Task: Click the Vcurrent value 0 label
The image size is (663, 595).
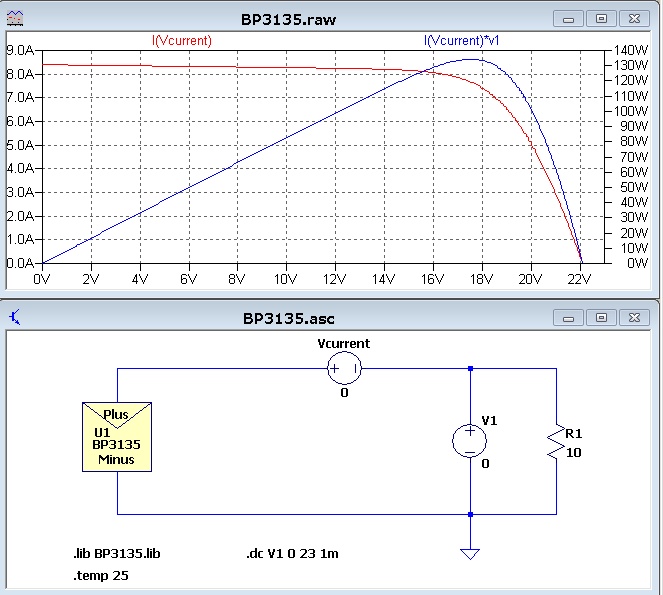Action: coord(344,393)
